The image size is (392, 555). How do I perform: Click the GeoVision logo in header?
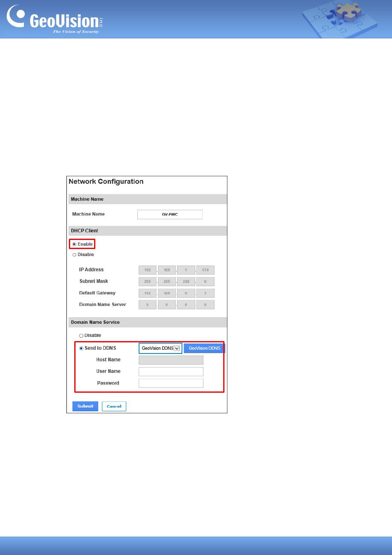pos(54,20)
